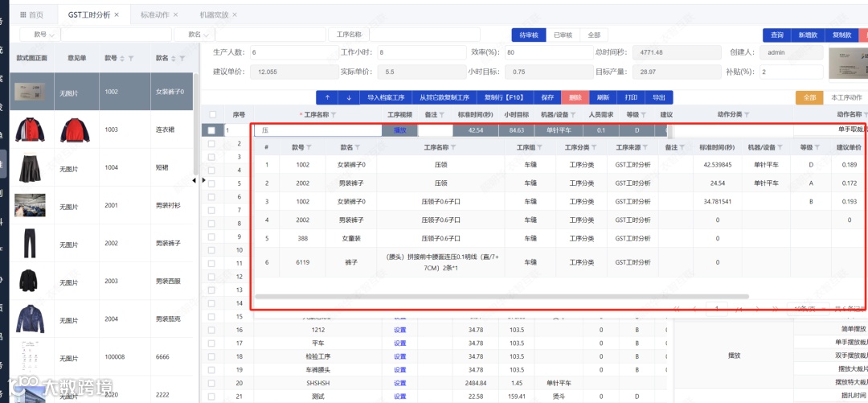This screenshot has height=403, width=868.
Task: Filter popup table by 工序来源 column
Action: [645, 147]
